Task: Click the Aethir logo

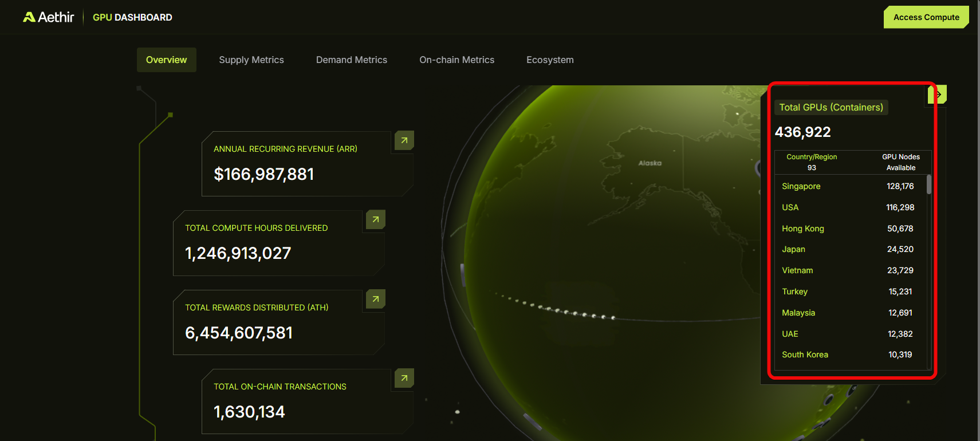Action: click(x=49, y=17)
